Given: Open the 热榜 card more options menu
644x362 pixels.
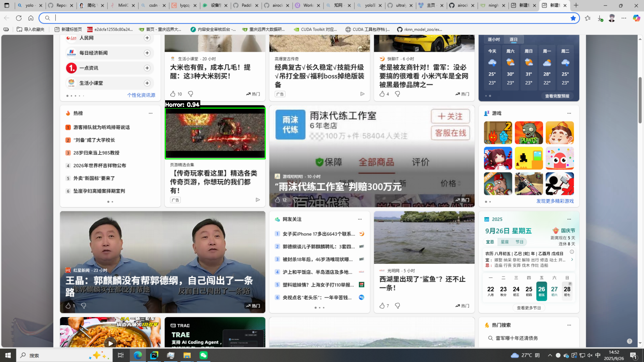Looking at the screenshot, I should (150, 113).
